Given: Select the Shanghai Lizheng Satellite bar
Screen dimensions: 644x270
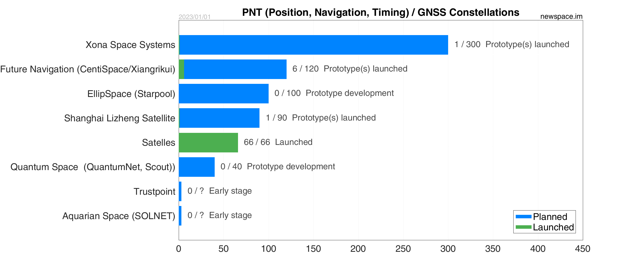Looking at the screenshot, I should tap(219, 118).
